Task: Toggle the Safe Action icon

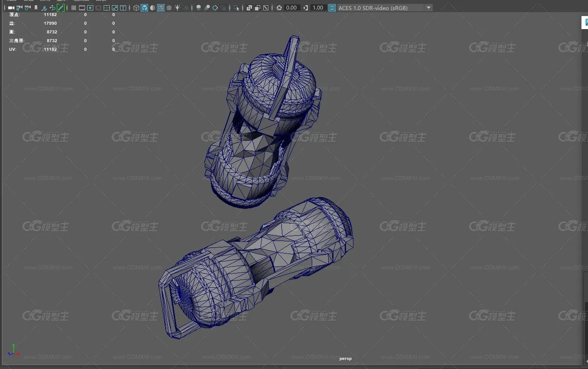Action: (114, 8)
